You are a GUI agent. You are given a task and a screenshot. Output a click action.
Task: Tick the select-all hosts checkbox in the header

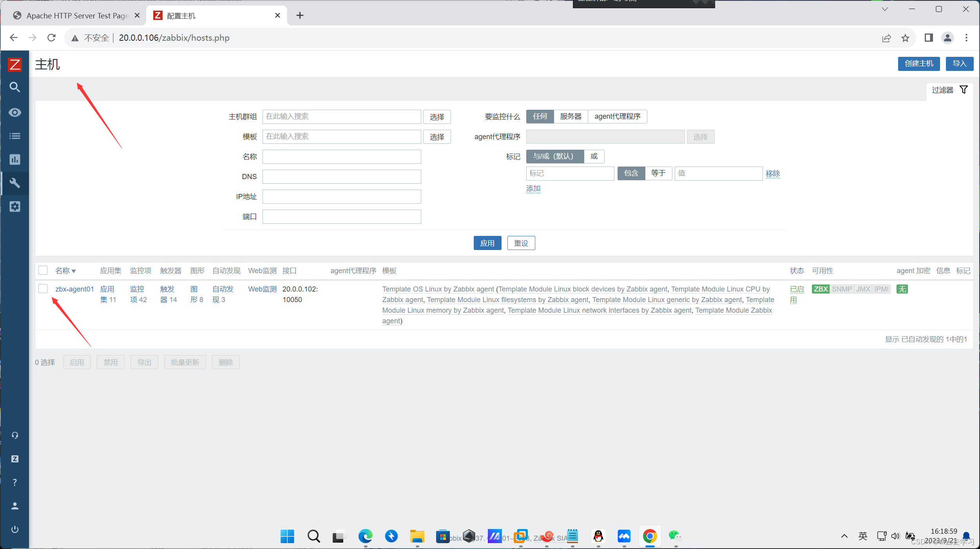pos(43,270)
